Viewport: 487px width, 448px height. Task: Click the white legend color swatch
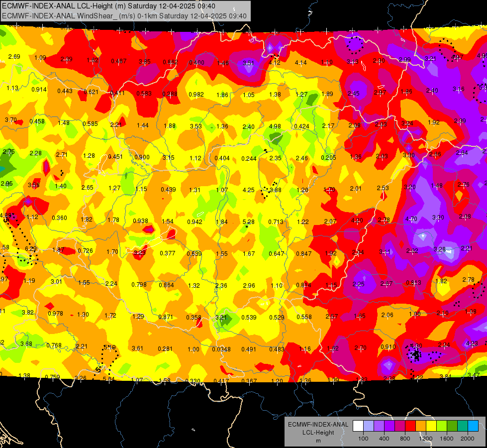pyautogui.click(x=358, y=426)
